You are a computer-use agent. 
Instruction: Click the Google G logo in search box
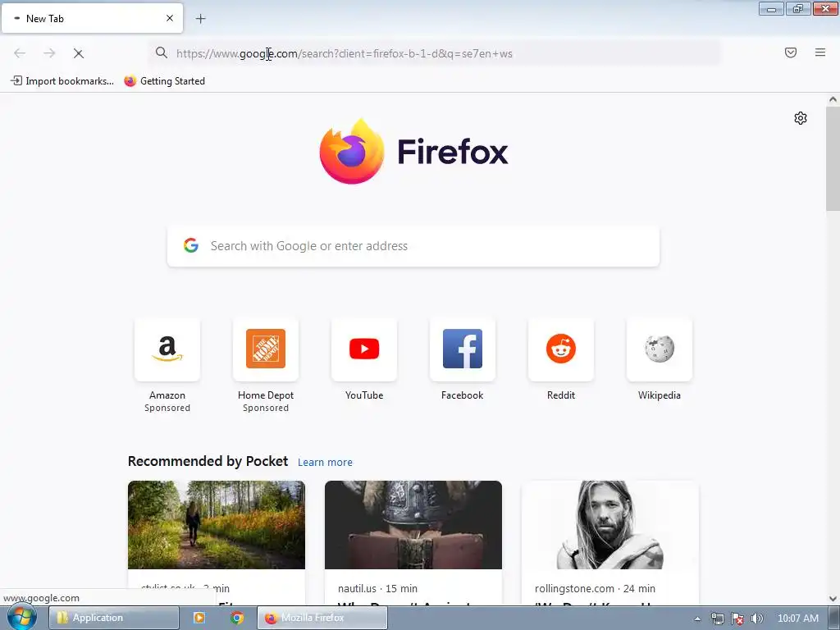point(190,245)
